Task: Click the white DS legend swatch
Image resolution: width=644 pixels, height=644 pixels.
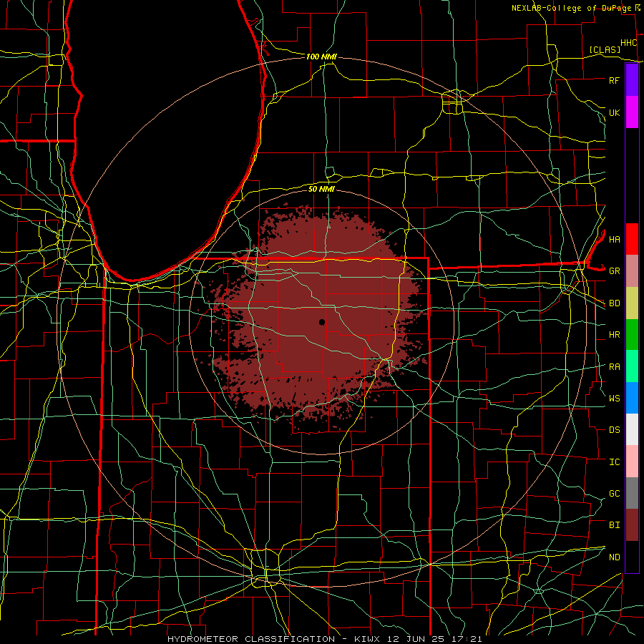Action: click(x=632, y=429)
